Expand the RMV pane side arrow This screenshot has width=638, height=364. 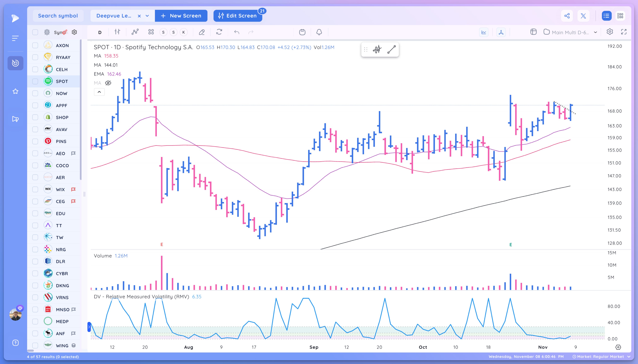pyautogui.click(x=89, y=327)
